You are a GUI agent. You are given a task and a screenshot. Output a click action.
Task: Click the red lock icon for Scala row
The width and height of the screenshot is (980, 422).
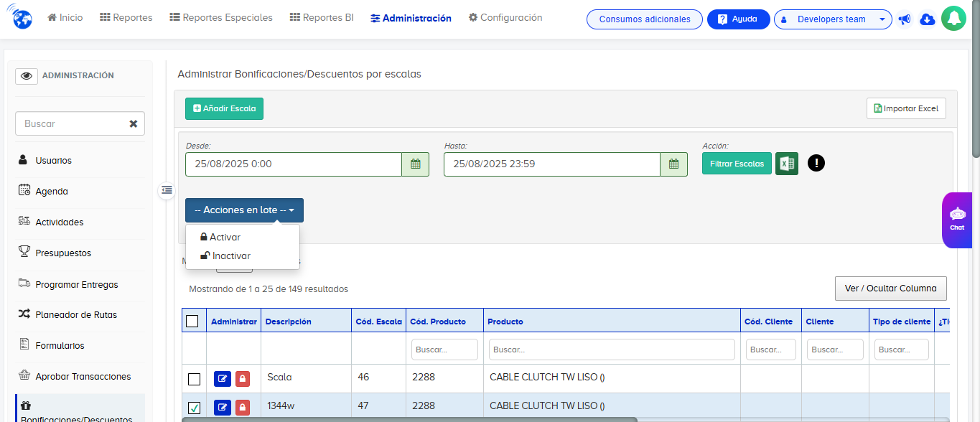tap(243, 379)
